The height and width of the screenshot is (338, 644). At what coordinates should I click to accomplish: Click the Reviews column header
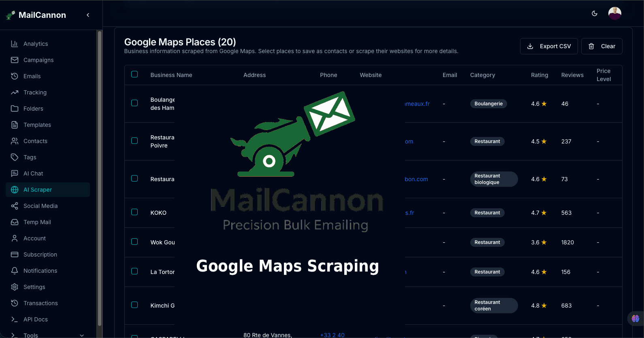pyautogui.click(x=572, y=75)
